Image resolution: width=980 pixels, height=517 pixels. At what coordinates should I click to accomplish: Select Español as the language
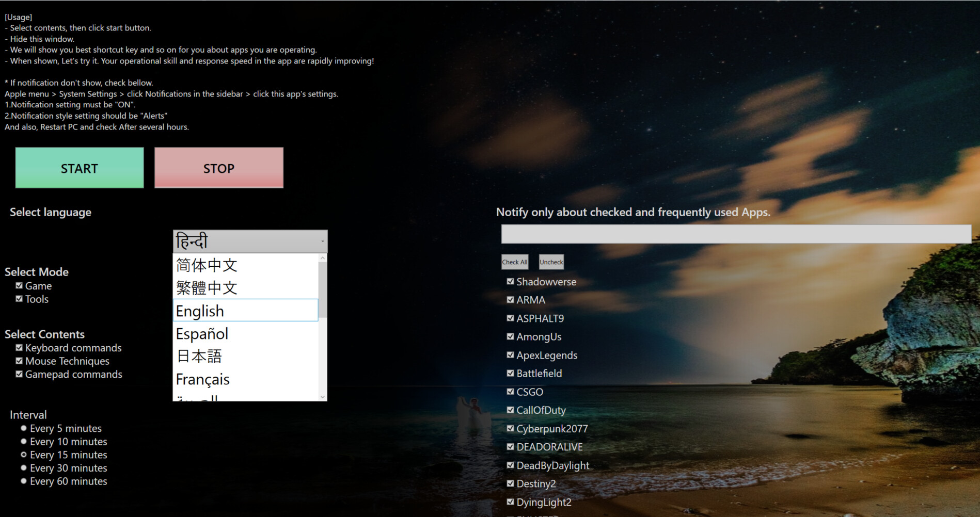coord(202,333)
